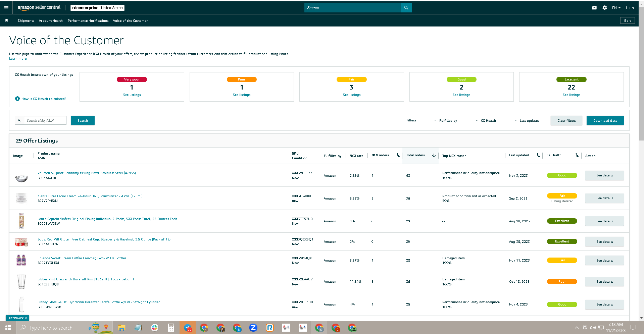The width and height of the screenshot is (644, 334).
Task: Open Windows notification center icon
Action: [633, 328]
